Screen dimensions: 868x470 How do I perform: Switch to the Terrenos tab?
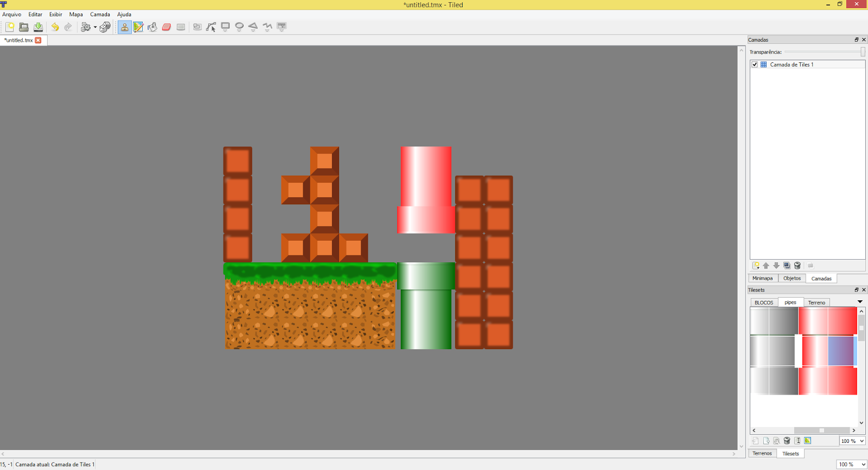click(762, 453)
